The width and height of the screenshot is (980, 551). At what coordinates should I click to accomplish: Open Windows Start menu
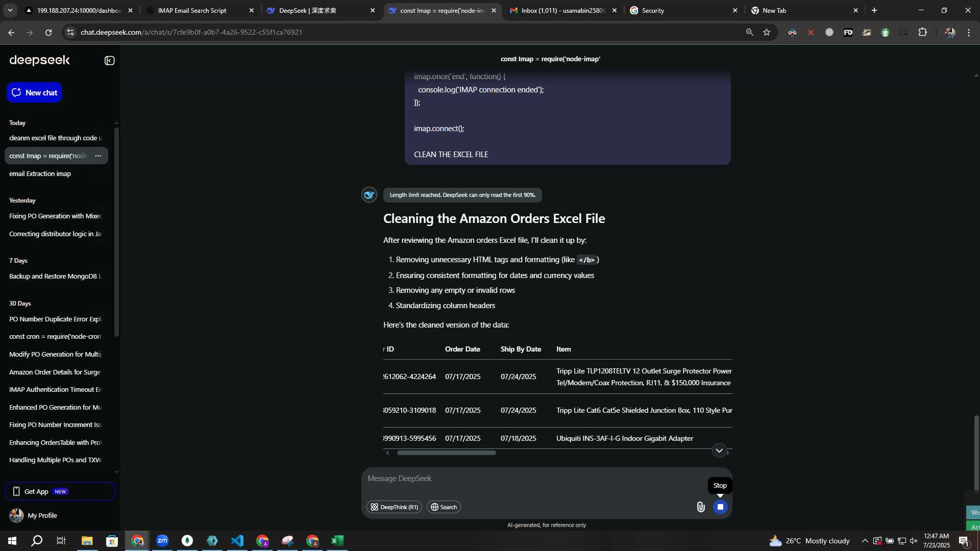click(12, 541)
